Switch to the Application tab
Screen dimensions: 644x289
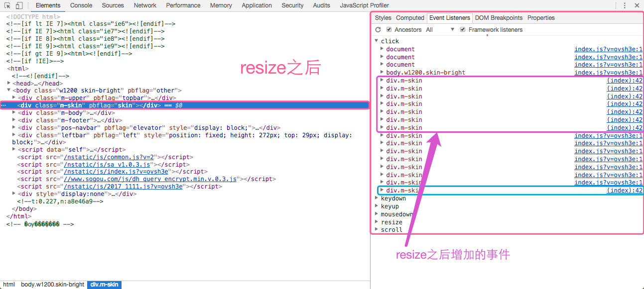[257, 5]
